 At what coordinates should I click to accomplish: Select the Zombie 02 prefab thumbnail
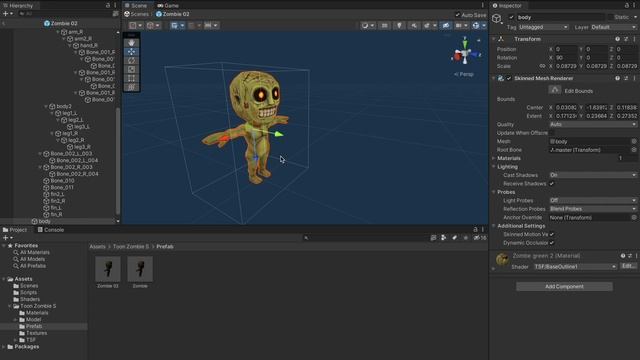point(108,269)
